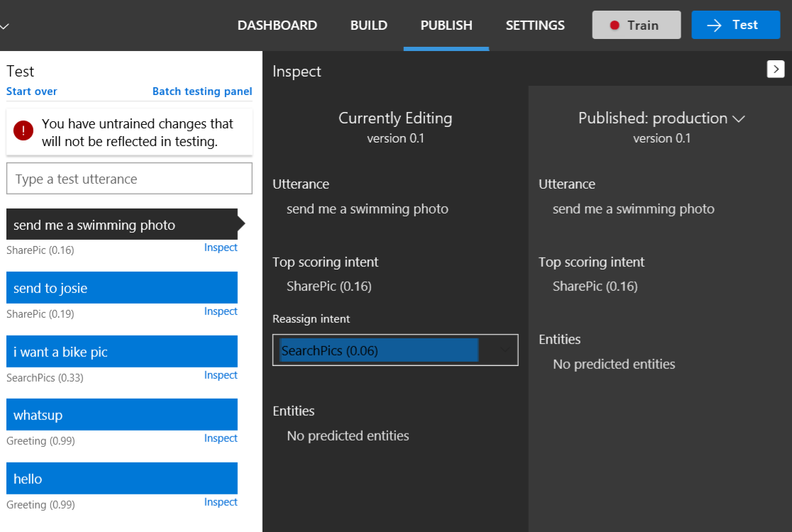Switch to the DASHBOARD tab
The width and height of the screenshot is (792, 532).
pos(277,26)
